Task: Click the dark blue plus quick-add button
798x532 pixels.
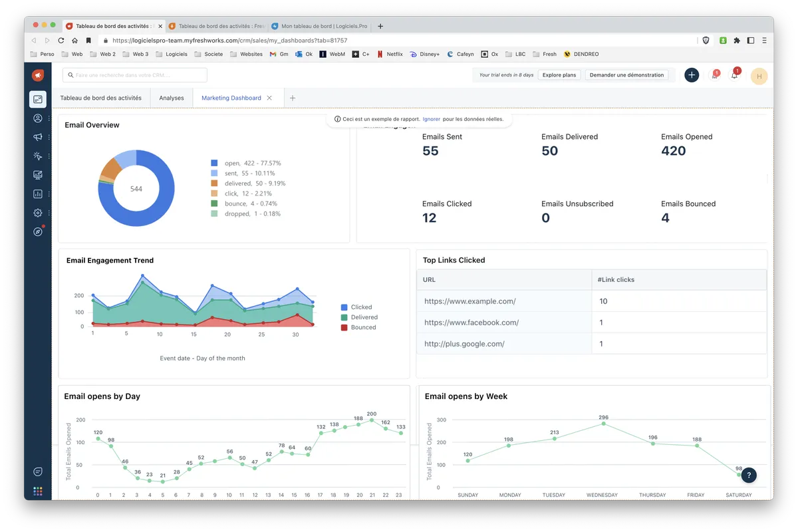Action: (x=692, y=75)
